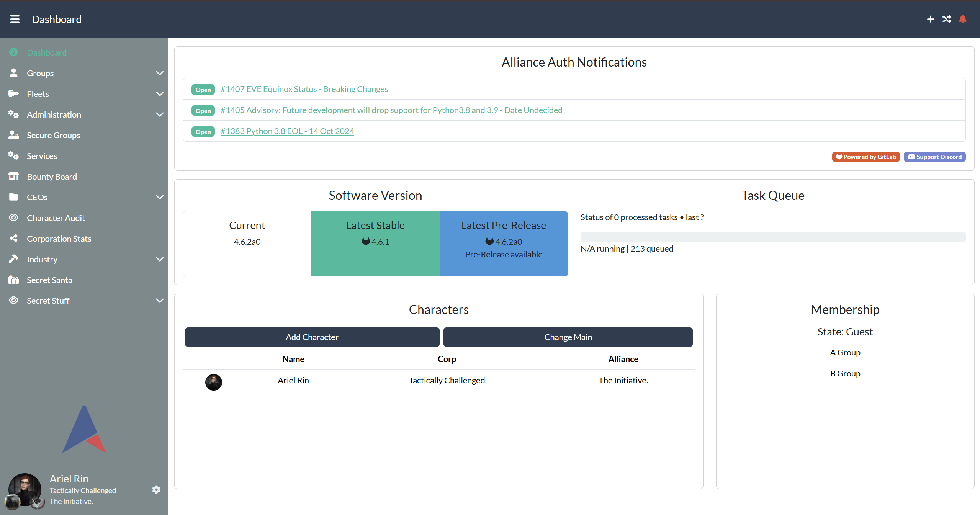The image size is (980, 515).
Task: Click the shuffle arrows icon
Action: [x=947, y=19]
